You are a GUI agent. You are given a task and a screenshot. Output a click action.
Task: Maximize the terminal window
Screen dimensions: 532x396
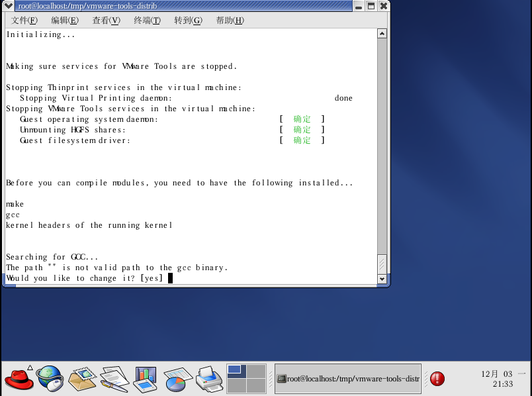[371, 6]
